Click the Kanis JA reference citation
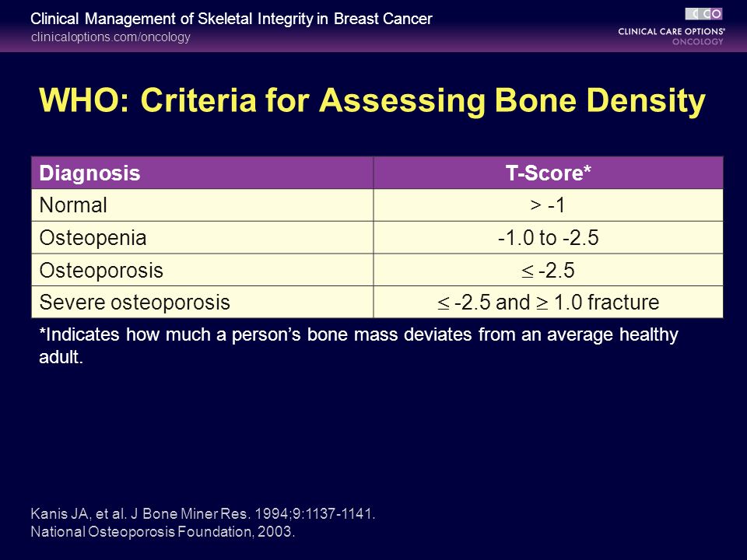 203,514
